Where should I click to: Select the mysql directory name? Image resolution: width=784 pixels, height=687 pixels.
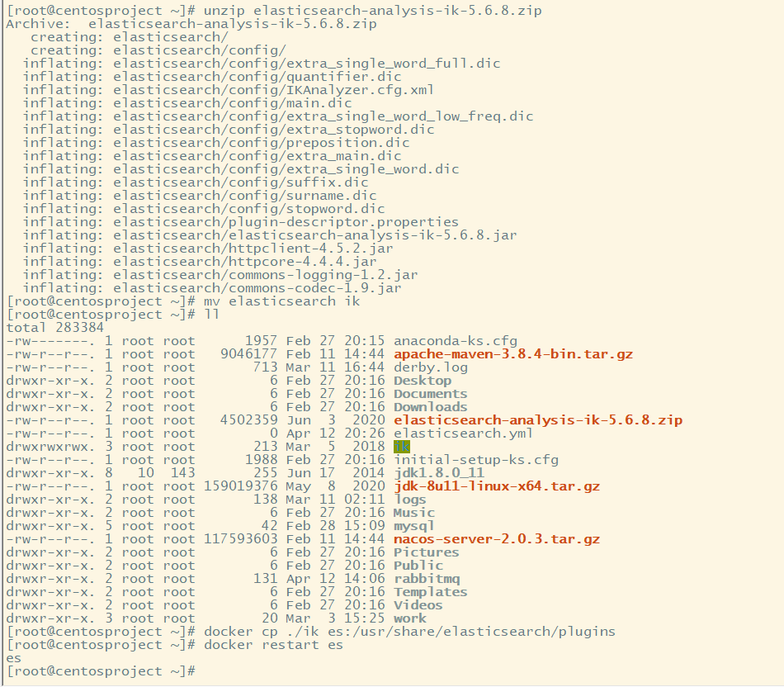(414, 526)
